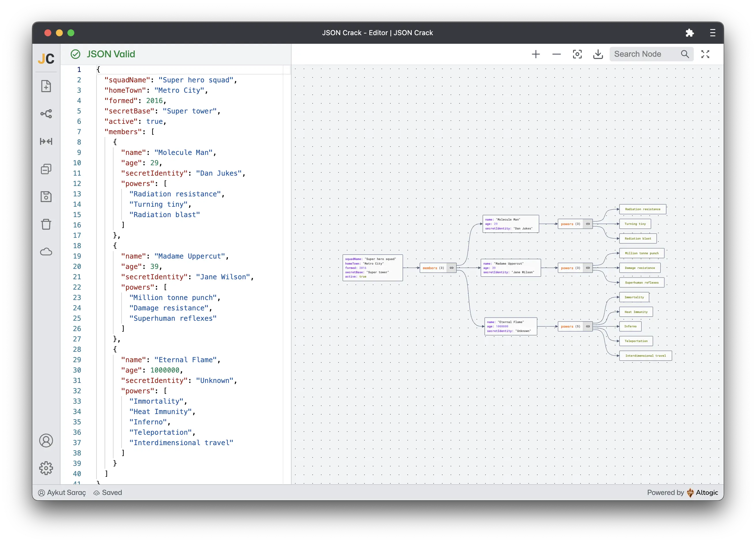756x543 pixels.
Task: Open the user account icon in the sidebar
Action: [46, 441]
